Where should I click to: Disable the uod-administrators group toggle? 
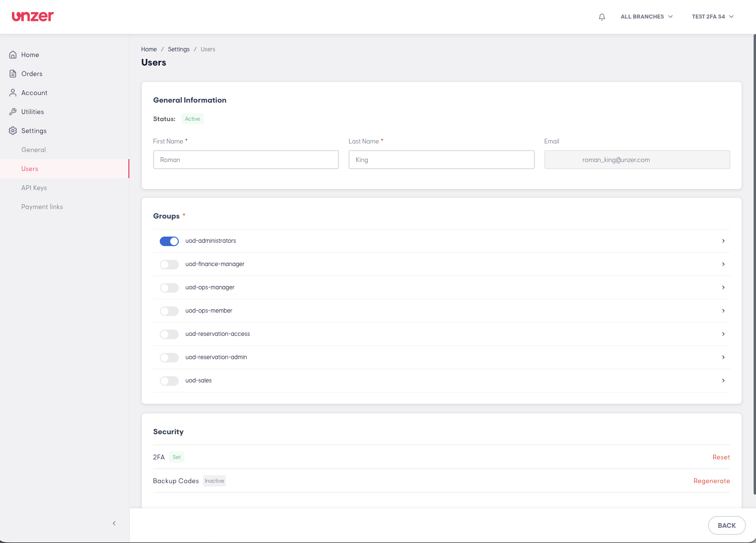click(169, 241)
